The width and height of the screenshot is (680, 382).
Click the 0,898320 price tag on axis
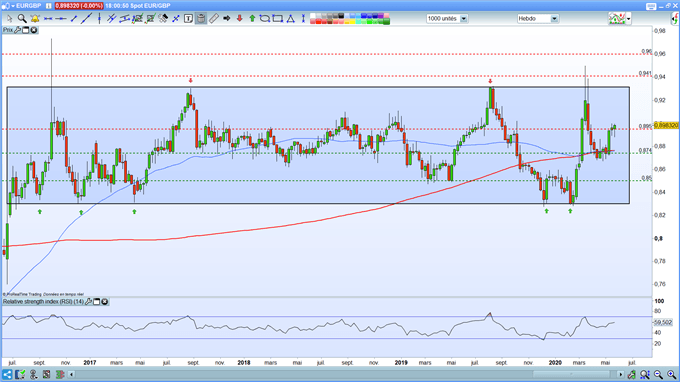point(666,125)
